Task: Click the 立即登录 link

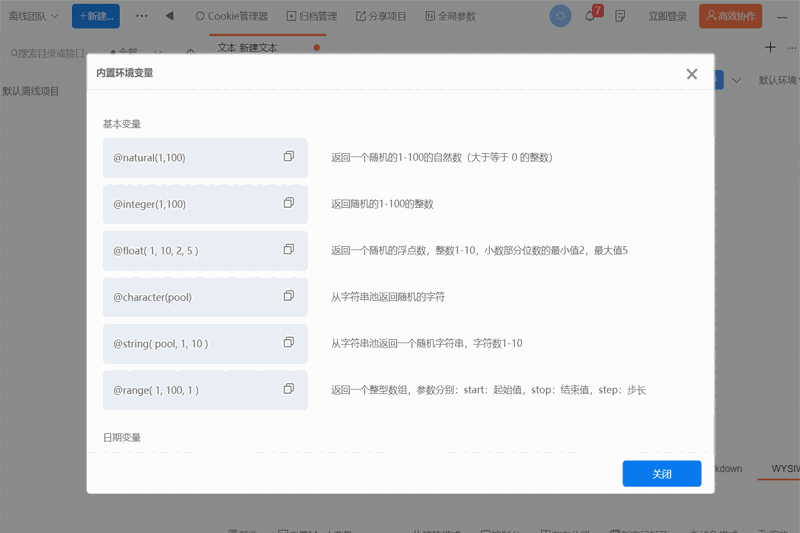Action: [667, 16]
